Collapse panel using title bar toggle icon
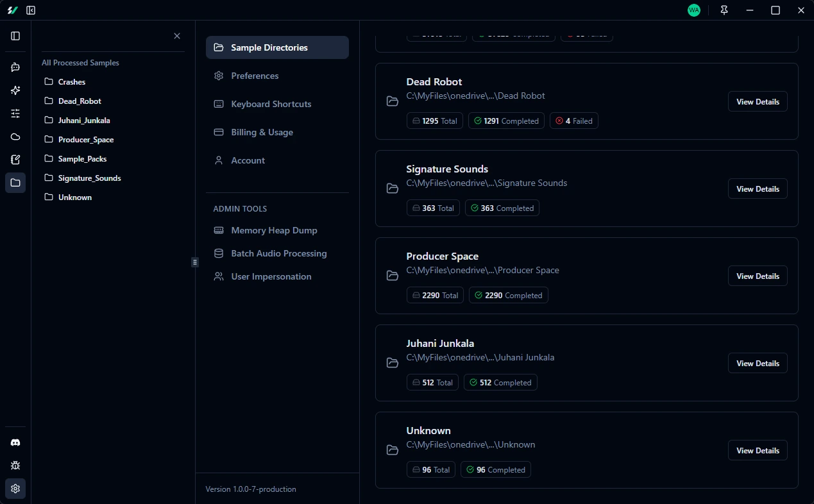 pos(31,10)
